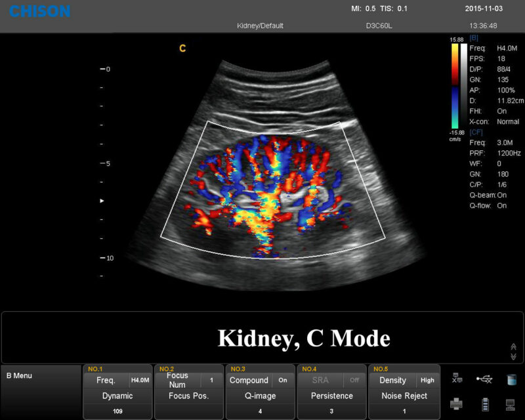Open the storage disk icon

512,379
